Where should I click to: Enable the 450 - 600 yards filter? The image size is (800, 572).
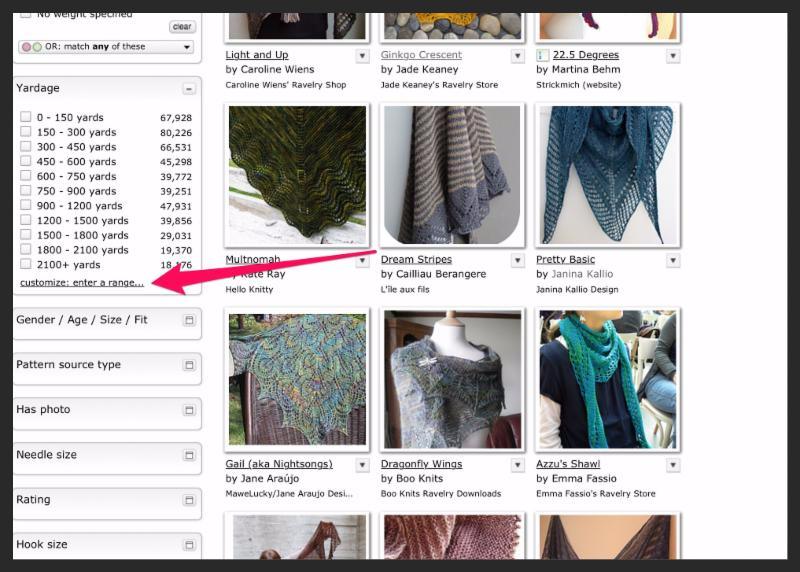26,161
